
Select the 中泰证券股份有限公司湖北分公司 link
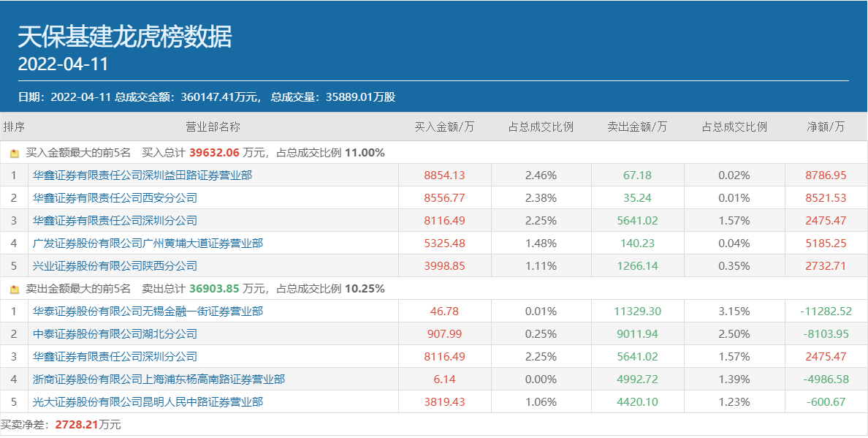[115, 334]
